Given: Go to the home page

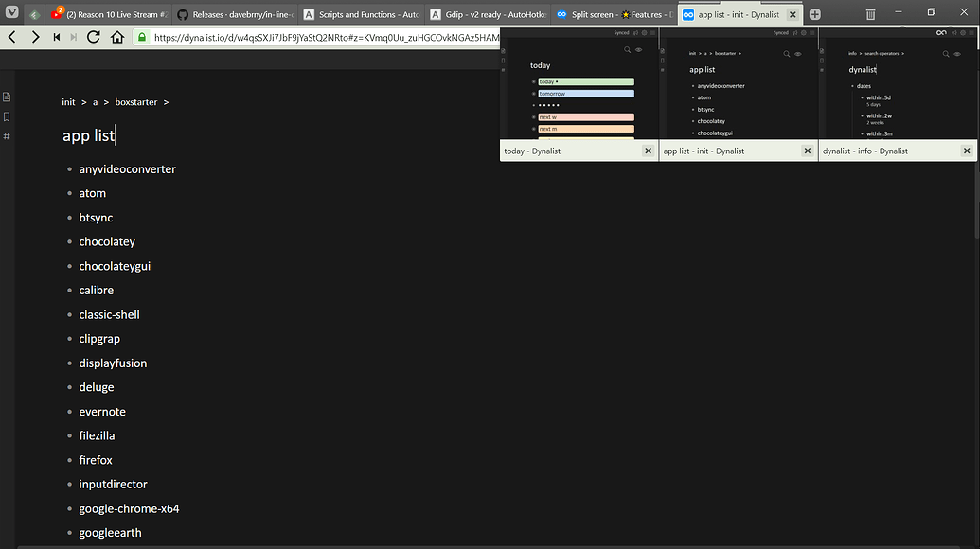Looking at the screenshot, I should pyautogui.click(x=117, y=38).
